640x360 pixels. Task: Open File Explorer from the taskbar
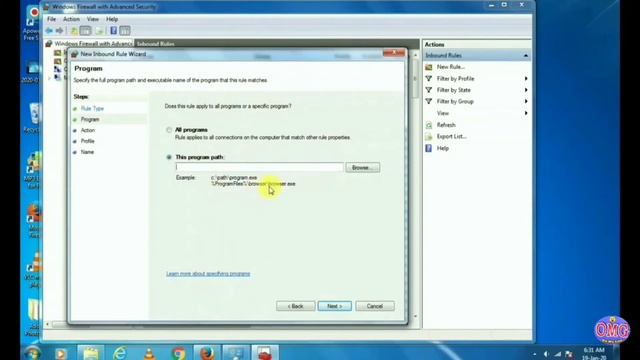coord(91,353)
